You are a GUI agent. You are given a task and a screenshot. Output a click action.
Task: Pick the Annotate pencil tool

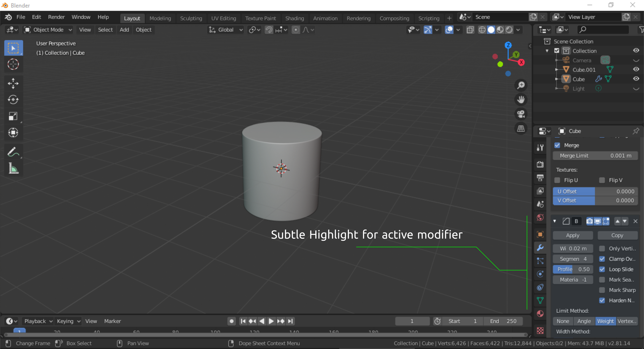13,152
